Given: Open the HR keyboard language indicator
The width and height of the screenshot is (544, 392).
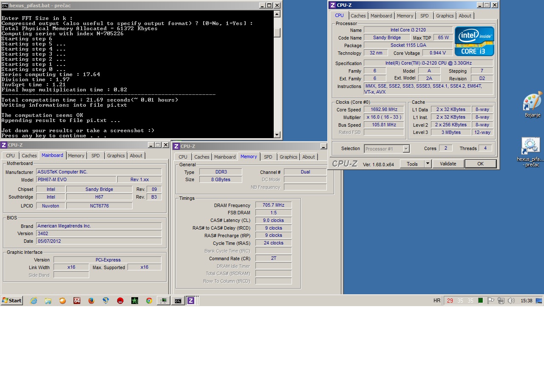Looking at the screenshot, I should (437, 301).
